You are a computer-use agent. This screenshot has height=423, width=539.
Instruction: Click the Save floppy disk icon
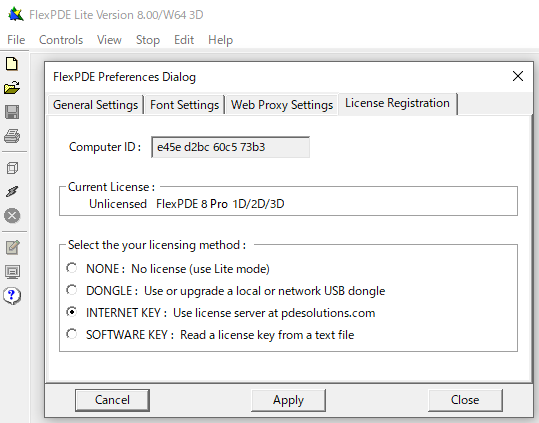click(x=12, y=112)
